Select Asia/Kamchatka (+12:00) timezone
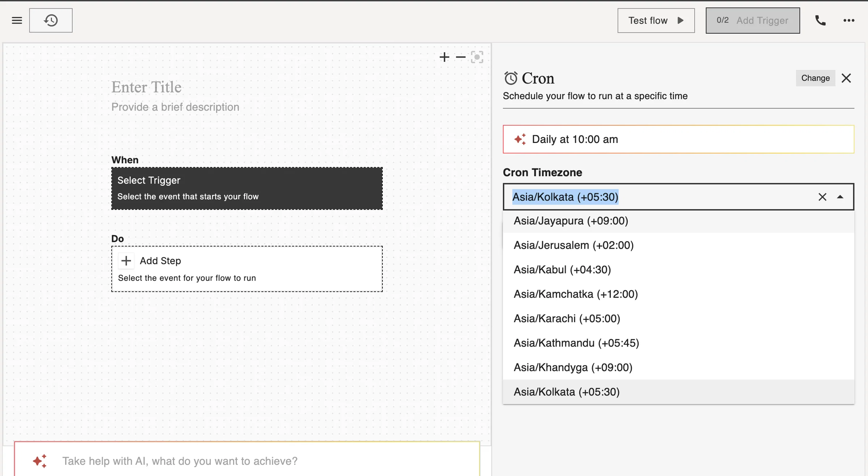This screenshot has height=476, width=868. [678, 294]
